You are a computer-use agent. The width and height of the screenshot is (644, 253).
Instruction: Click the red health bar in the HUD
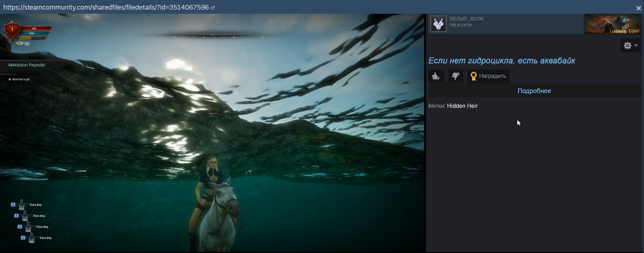pos(37,28)
